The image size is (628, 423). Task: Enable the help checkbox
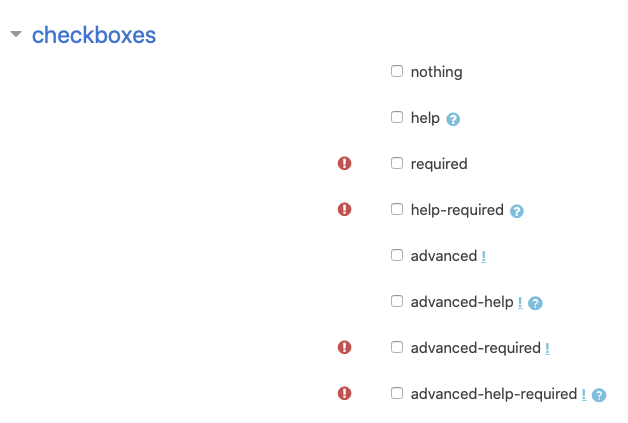click(397, 117)
